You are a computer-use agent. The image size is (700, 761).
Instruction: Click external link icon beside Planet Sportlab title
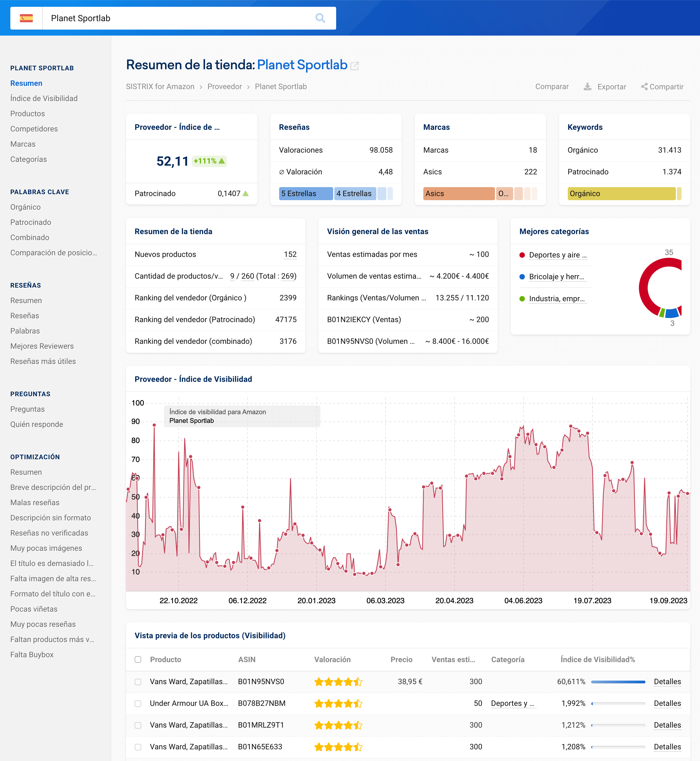tap(355, 66)
